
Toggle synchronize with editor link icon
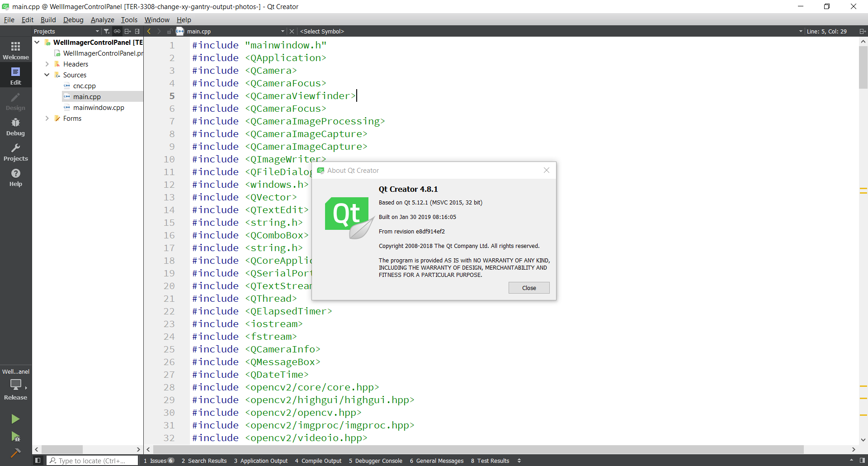coord(117,31)
